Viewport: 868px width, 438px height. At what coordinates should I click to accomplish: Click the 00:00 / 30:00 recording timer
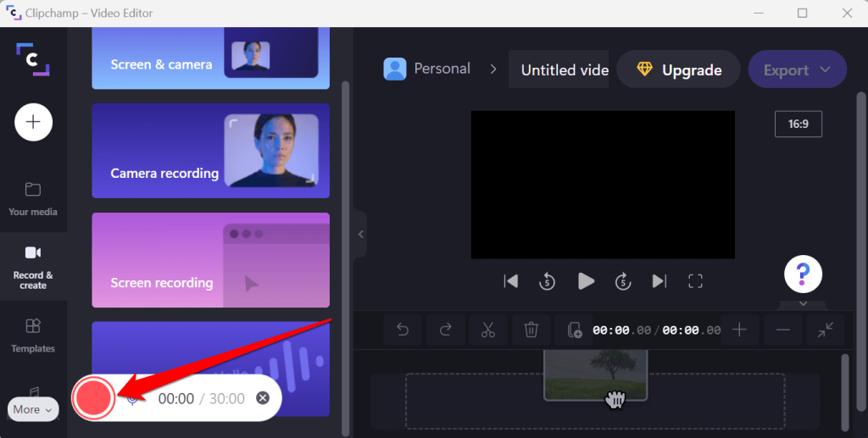202,398
